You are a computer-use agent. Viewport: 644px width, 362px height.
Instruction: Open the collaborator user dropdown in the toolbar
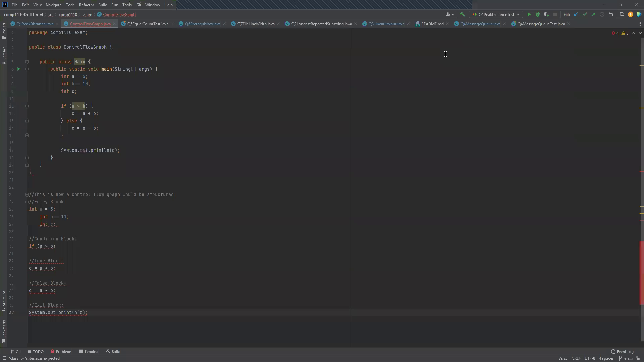coord(449,14)
